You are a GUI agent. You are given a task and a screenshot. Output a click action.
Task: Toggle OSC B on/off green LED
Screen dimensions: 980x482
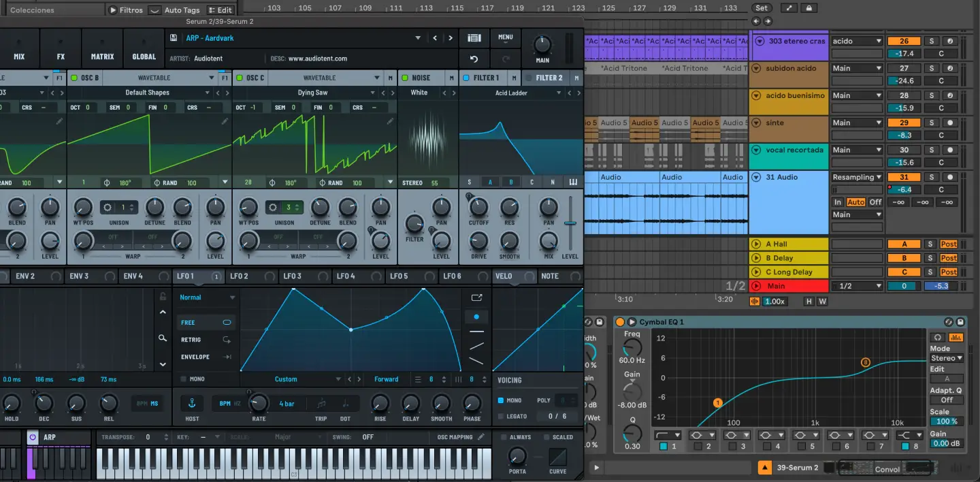click(74, 78)
